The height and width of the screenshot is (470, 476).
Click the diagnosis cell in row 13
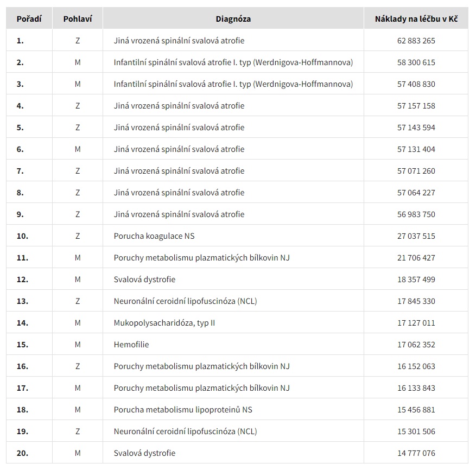click(185, 301)
